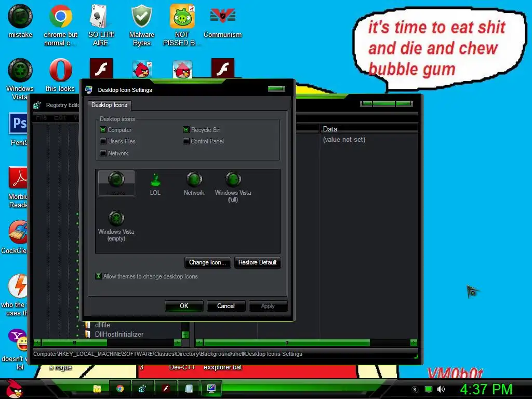Open the Opera 'this looks' desktop icon
This screenshot has height=399, width=532.
coord(60,75)
